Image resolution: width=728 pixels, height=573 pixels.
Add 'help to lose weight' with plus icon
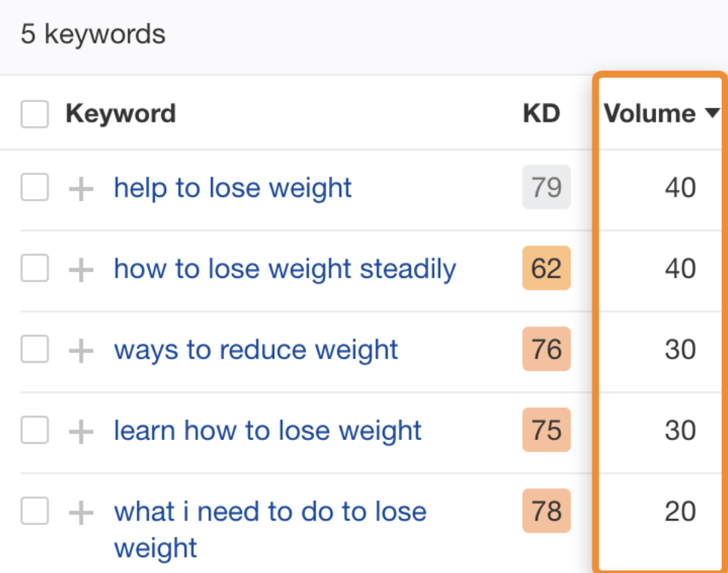click(x=81, y=188)
